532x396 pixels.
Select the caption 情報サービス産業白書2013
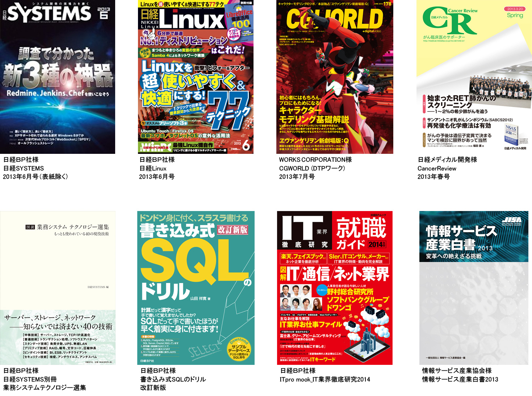coord(460,379)
